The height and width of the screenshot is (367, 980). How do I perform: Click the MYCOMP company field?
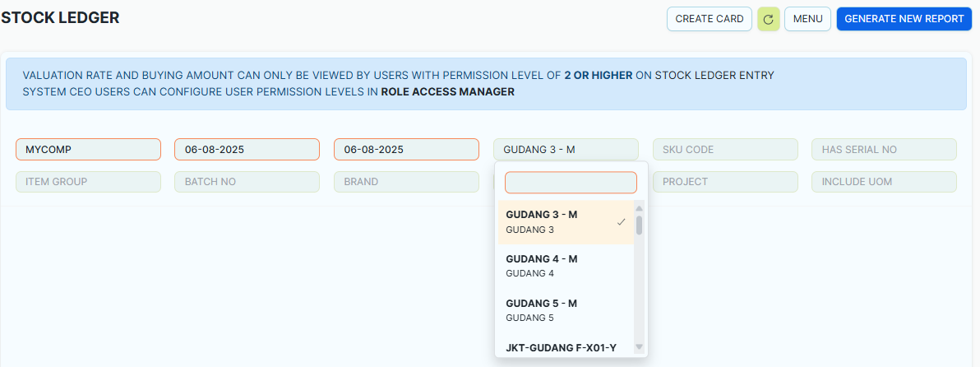pos(88,150)
